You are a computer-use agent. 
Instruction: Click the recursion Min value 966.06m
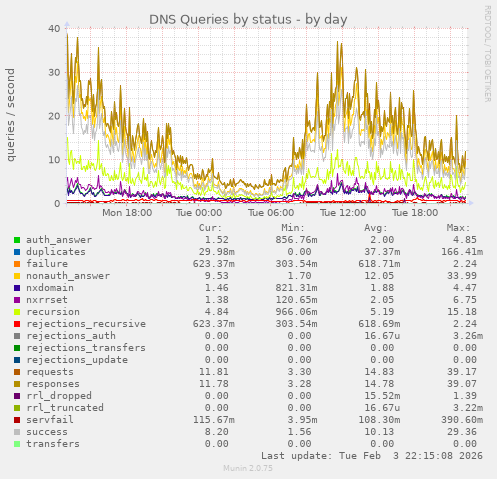[296, 312]
